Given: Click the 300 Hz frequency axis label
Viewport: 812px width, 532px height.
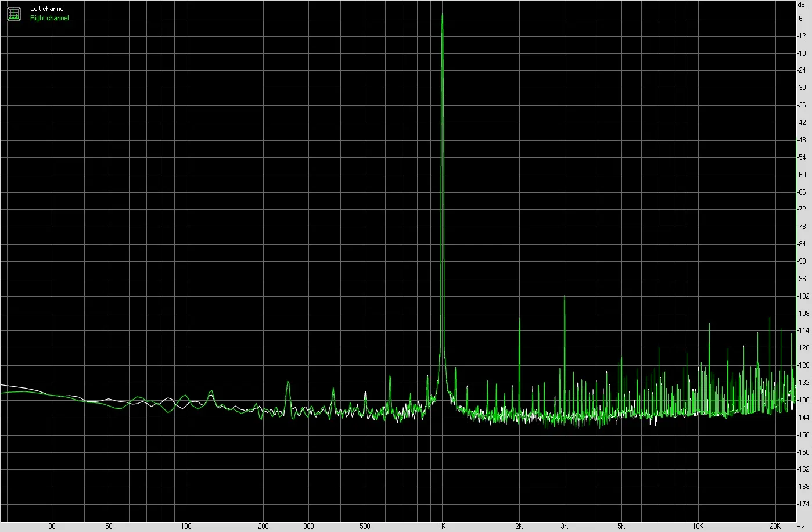Looking at the screenshot, I should click(308, 526).
